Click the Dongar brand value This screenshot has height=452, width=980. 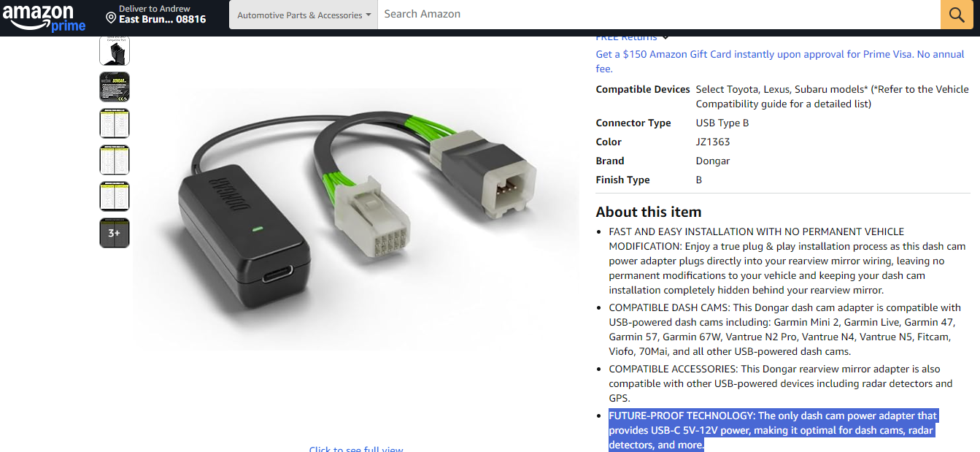click(x=713, y=161)
